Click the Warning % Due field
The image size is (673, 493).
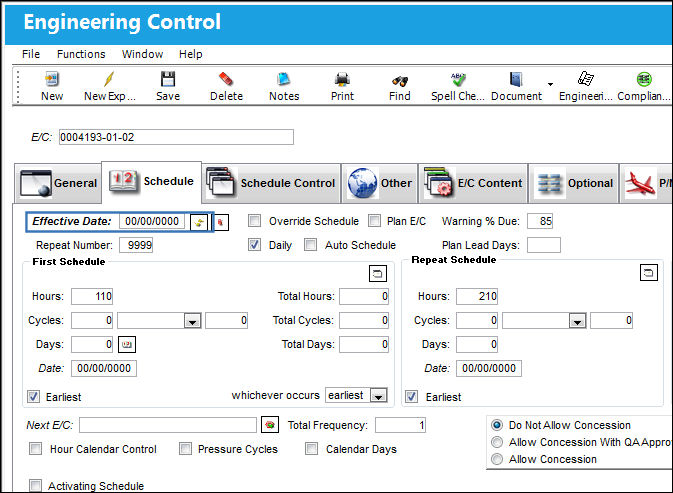coord(540,221)
